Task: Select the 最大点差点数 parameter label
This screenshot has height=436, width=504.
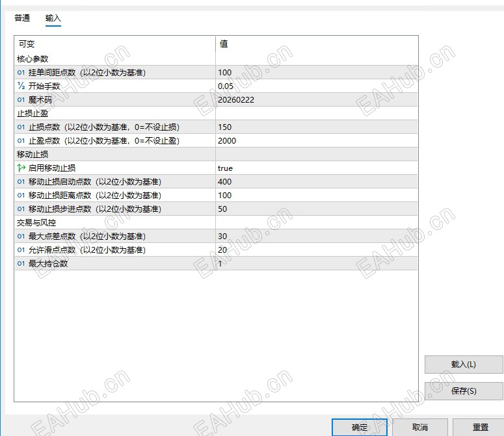Action: (x=86, y=237)
